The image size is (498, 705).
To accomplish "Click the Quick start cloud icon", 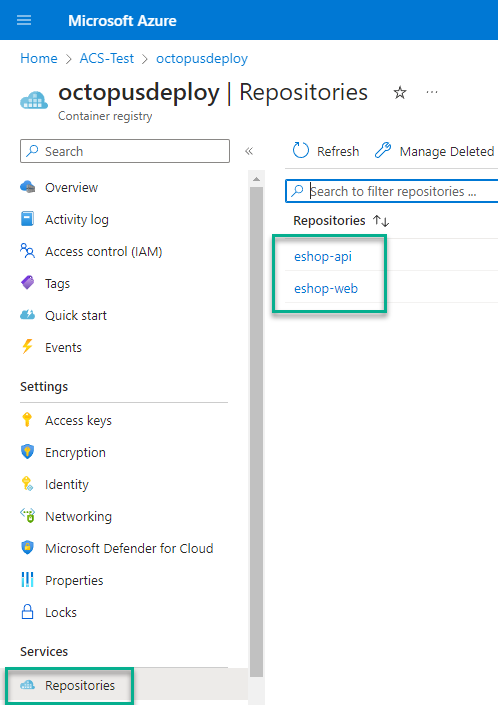I will pyautogui.click(x=27, y=315).
